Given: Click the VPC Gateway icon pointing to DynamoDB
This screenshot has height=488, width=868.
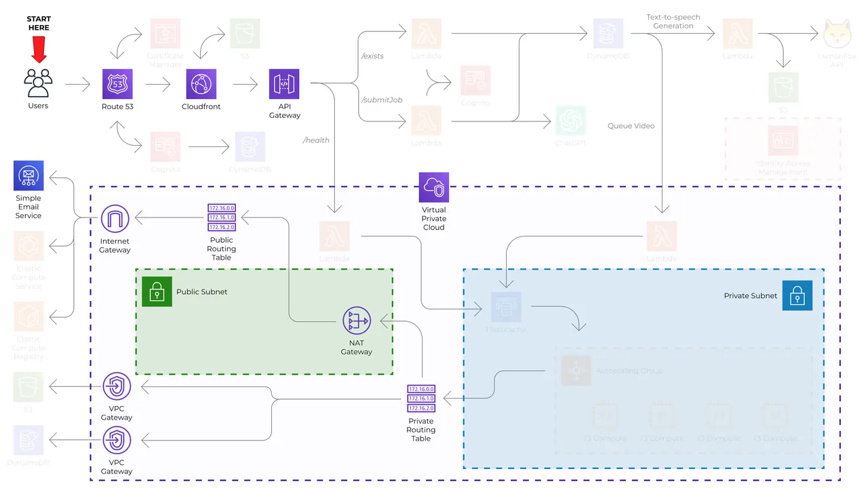Looking at the screenshot, I should [117, 441].
